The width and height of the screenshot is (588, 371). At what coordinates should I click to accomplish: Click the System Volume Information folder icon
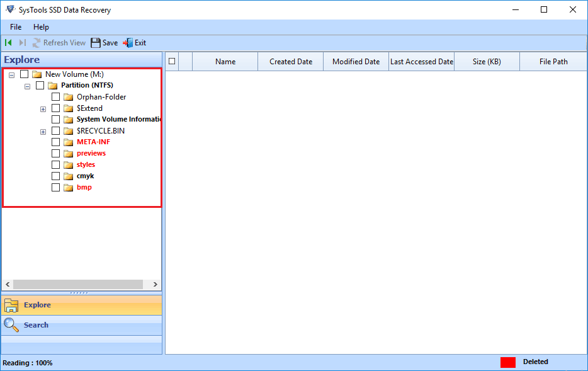tap(68, 120)
